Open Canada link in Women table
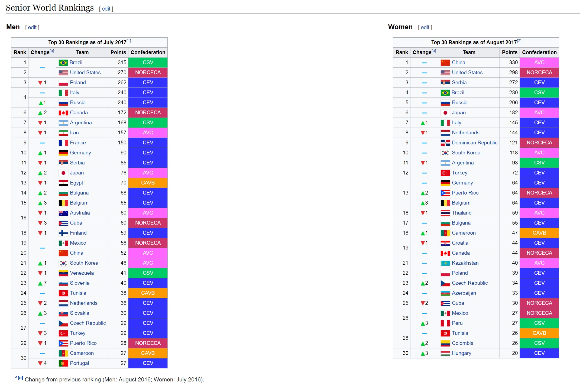 [461, 253]
